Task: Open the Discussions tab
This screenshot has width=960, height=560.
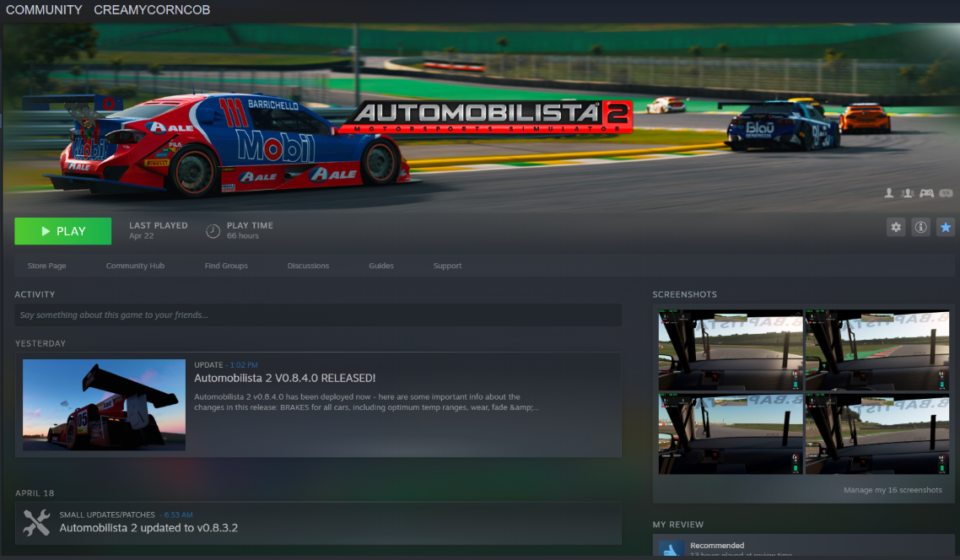Action: point(308,266)
